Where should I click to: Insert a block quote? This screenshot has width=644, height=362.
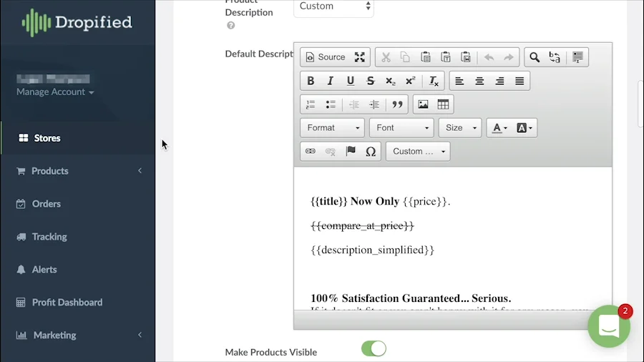[x=397, y=104]
